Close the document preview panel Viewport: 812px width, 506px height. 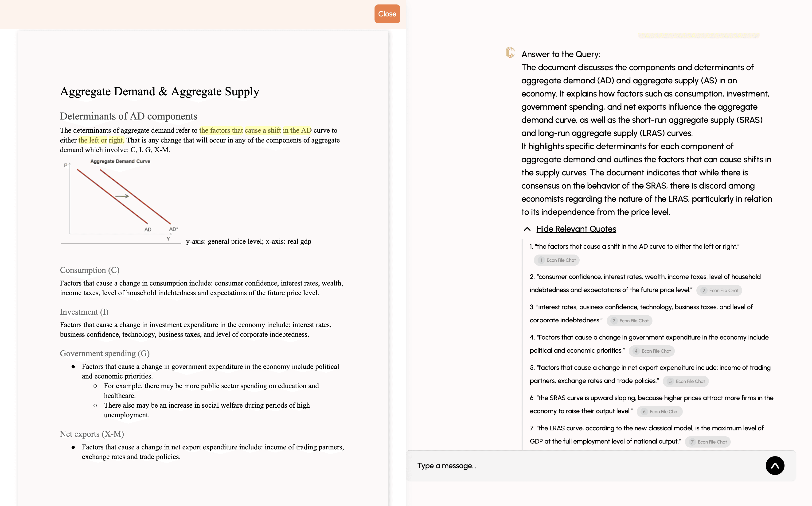(387, 14)
